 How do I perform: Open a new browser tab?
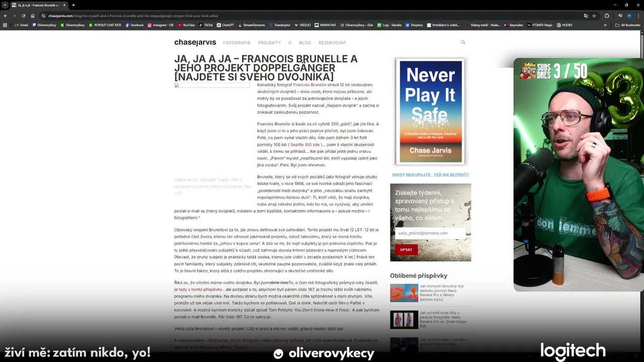(73, 5)
